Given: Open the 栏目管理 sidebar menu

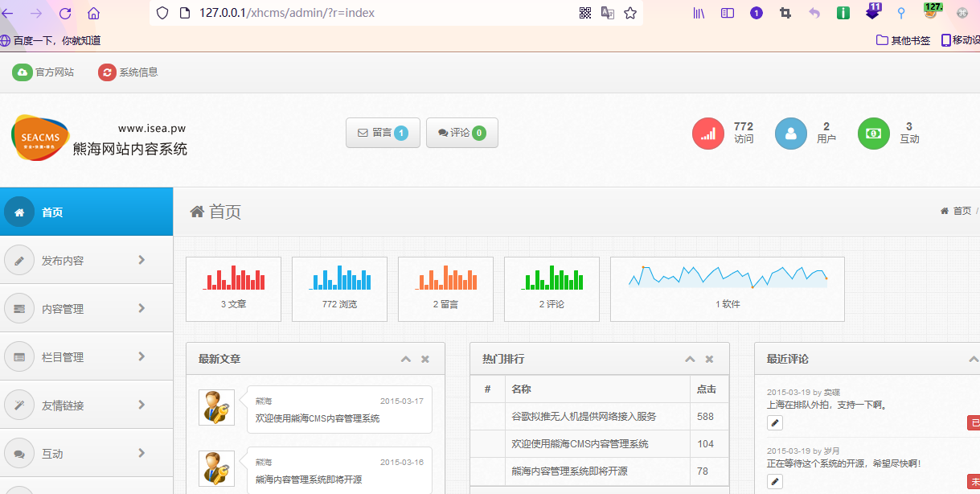Looking at the screenshot, I should pyautogui.click(x=86, y=356).
